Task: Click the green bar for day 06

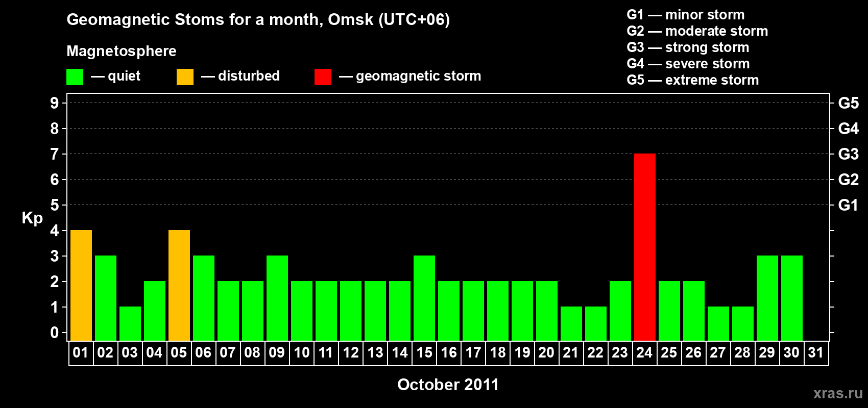Action: pos(204,298)
